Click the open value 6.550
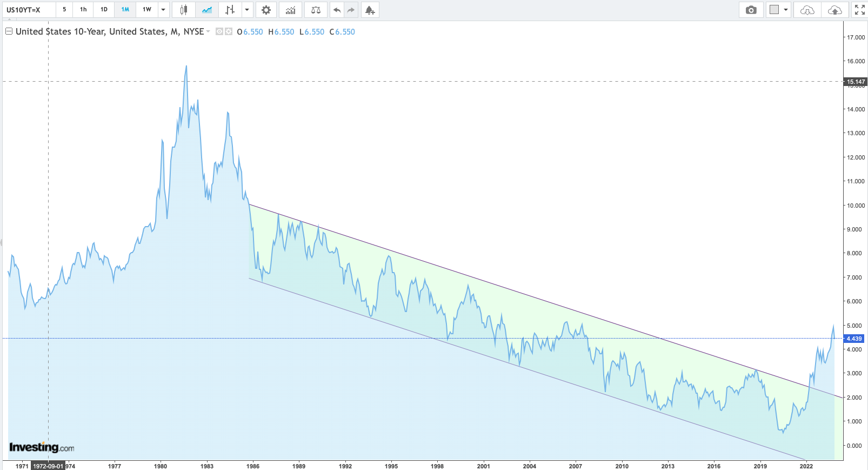 coord(253,32)
